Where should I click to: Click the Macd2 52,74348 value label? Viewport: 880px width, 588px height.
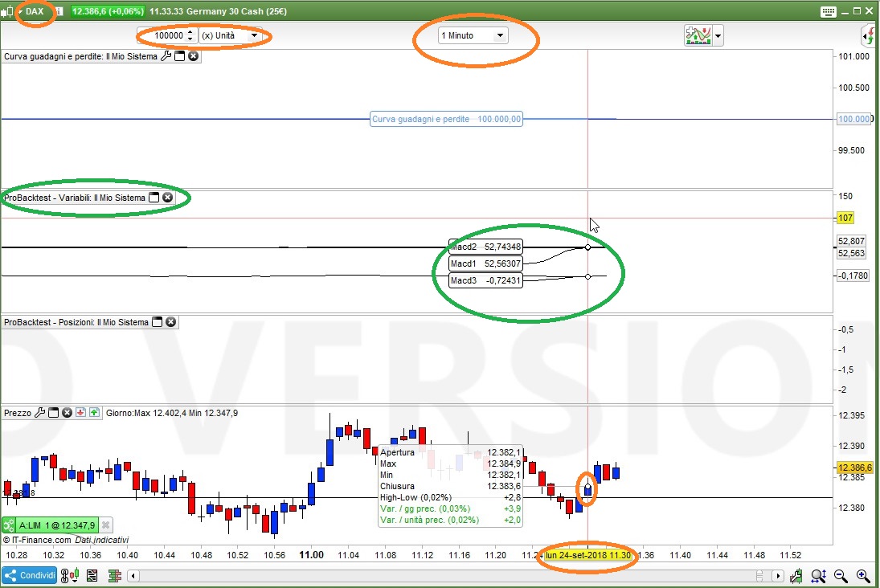click(486, 247)
